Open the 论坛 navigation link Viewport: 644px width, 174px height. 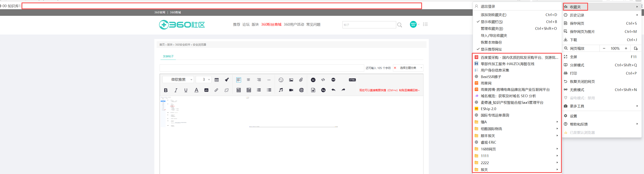click(x=246, y=25)
